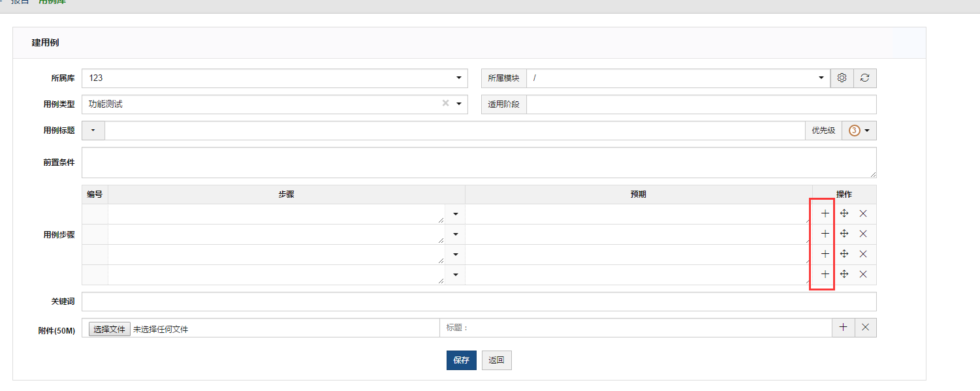Delete the second step row
Image resolution: width=980 pixels, height=391 pixels.
pyautogui.click(x=863, y=234)
